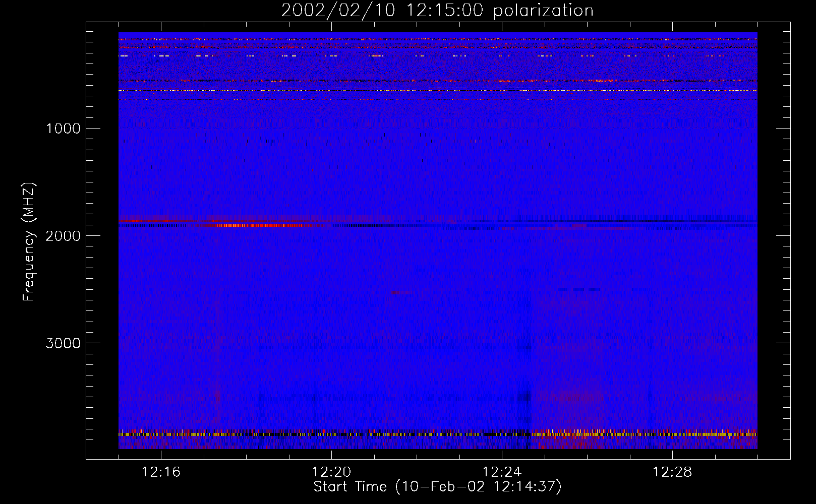Click the "Frequency (MHZ)" axis label
This screenshot has height=504, width=816.
pos(29,242)
